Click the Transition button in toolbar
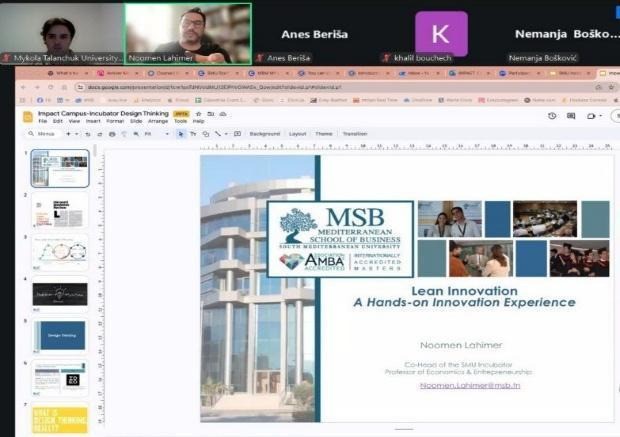620x437 pixels. coord(354,133)
